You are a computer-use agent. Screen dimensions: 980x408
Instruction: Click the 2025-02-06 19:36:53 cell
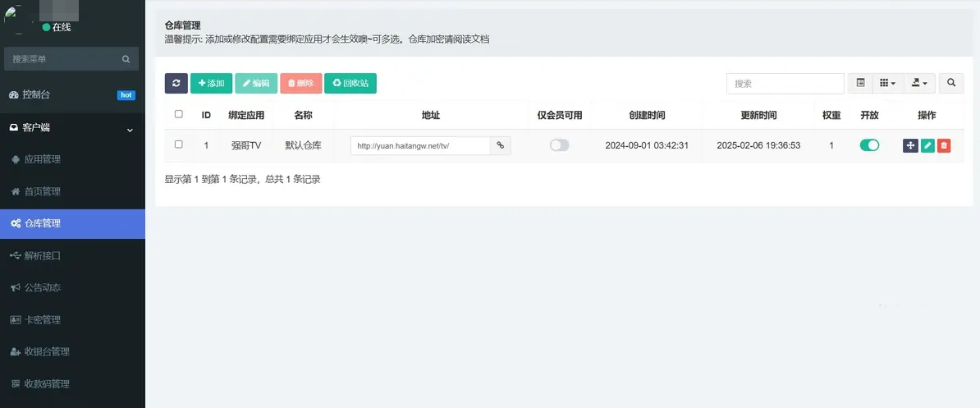[758, 145]
